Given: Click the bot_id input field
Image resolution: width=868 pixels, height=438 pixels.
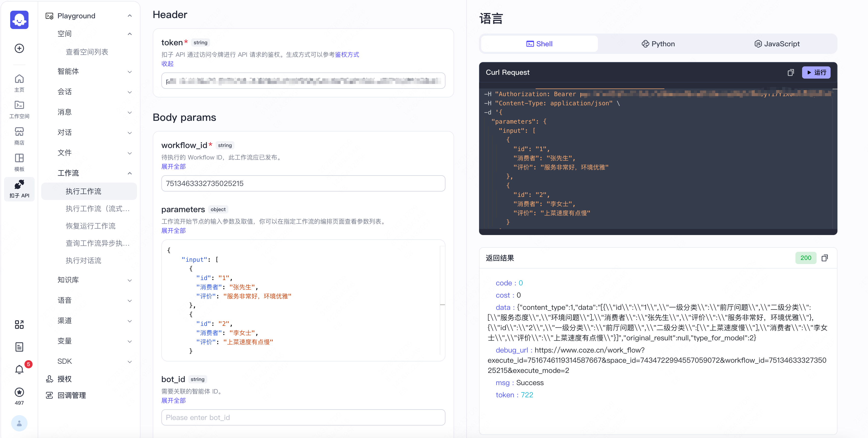Looking at the screenshot, I should coord(303,417).
